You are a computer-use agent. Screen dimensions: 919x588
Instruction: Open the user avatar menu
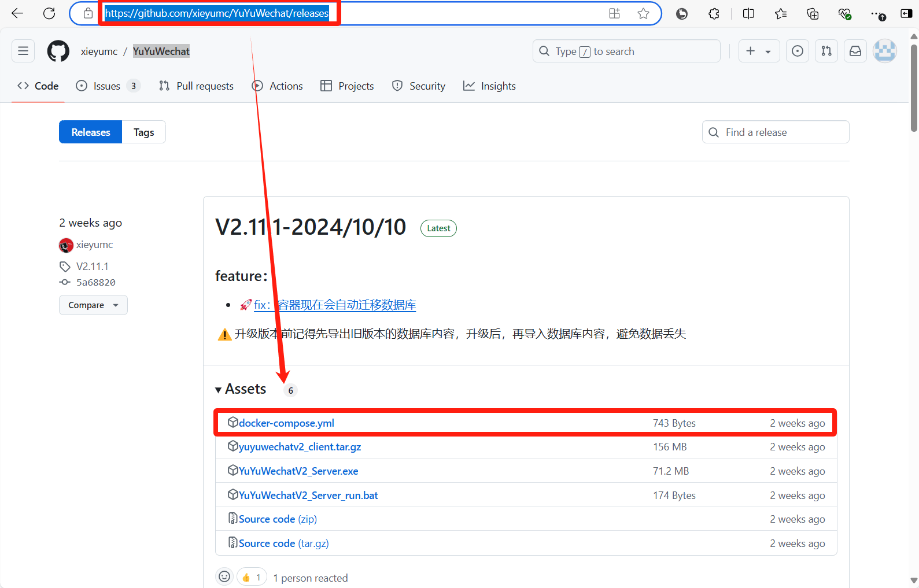tap(885, 51)
